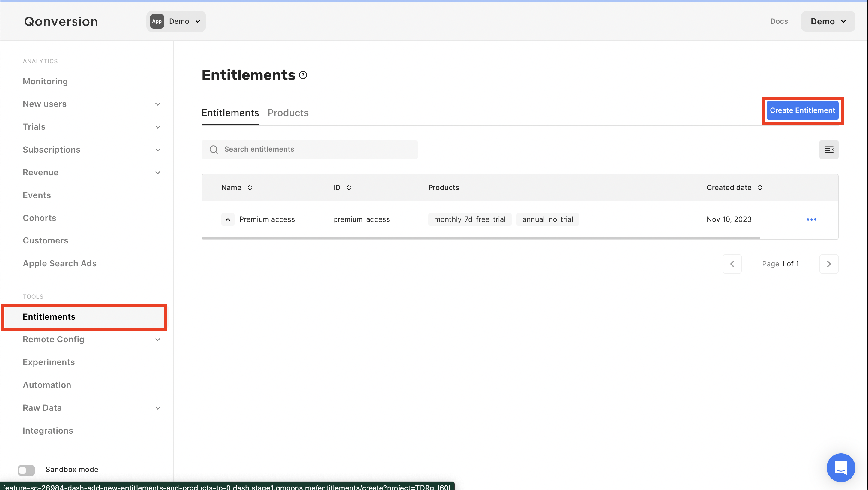Screen dimensions: 868x490
Task: Open Experiments in the sidebar
Action: tap(49, 362)
